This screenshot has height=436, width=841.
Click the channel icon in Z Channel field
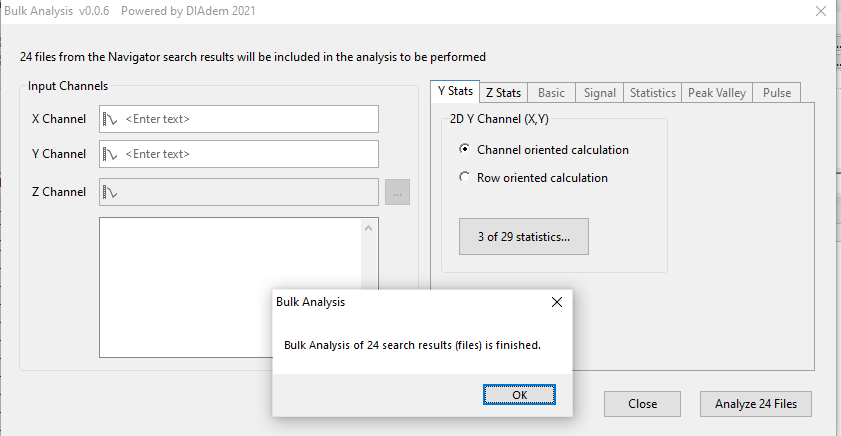click(111, 192)
